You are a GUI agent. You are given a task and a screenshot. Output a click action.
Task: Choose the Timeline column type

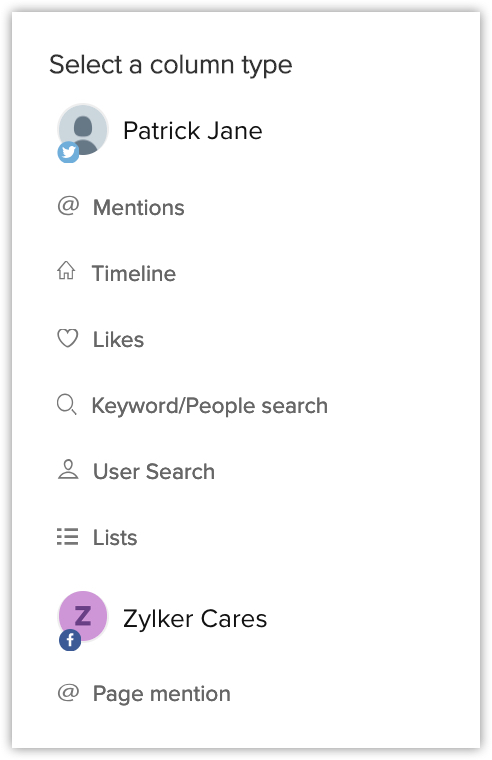(134, 273)
